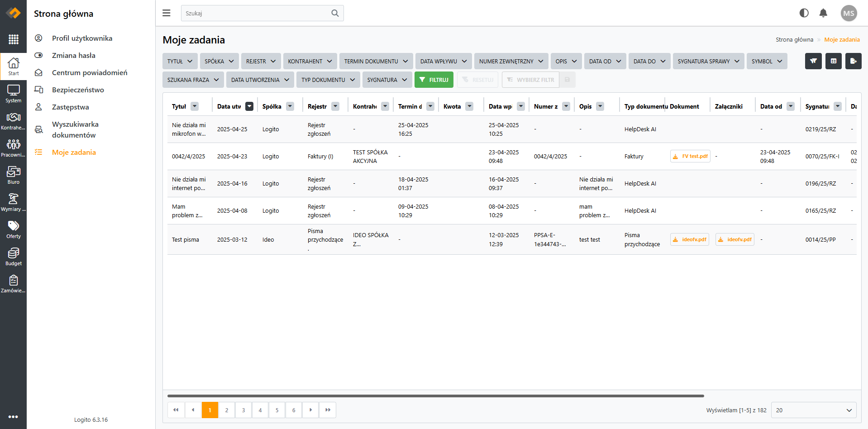Click the clear filters icon button
This screenshot has height=429, width=868.
tap(813, 61)
